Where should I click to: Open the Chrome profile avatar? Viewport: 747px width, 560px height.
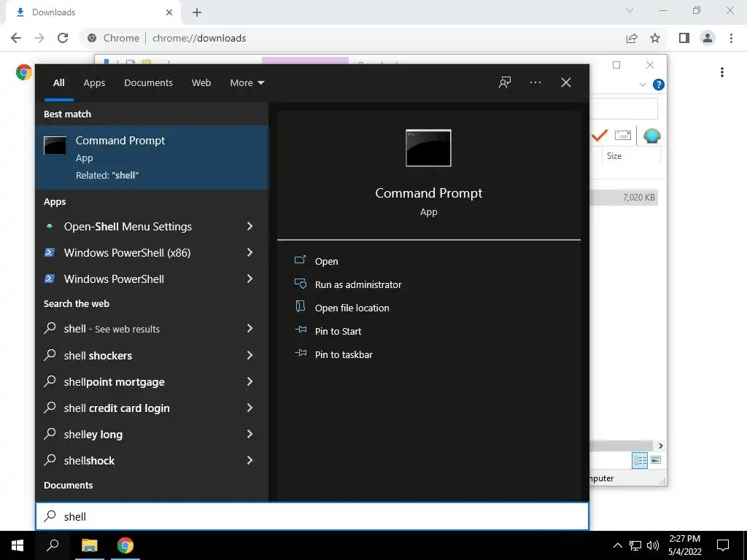(x=708, y=38)
